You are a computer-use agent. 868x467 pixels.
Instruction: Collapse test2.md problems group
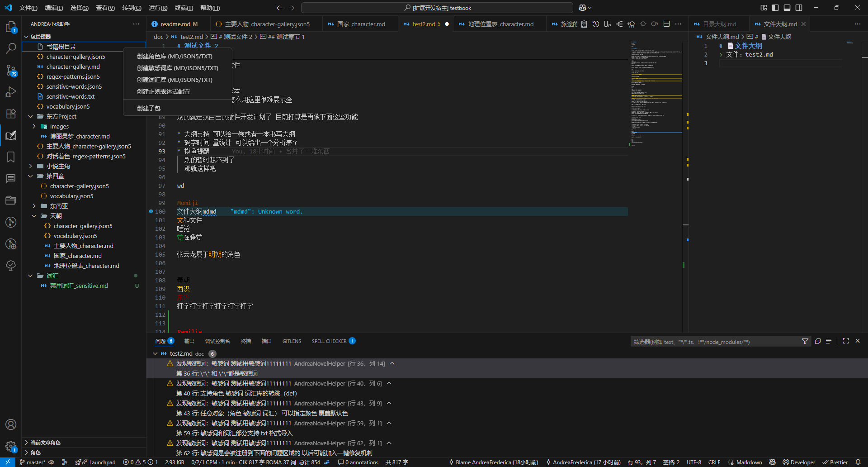[x=155, y=353]
